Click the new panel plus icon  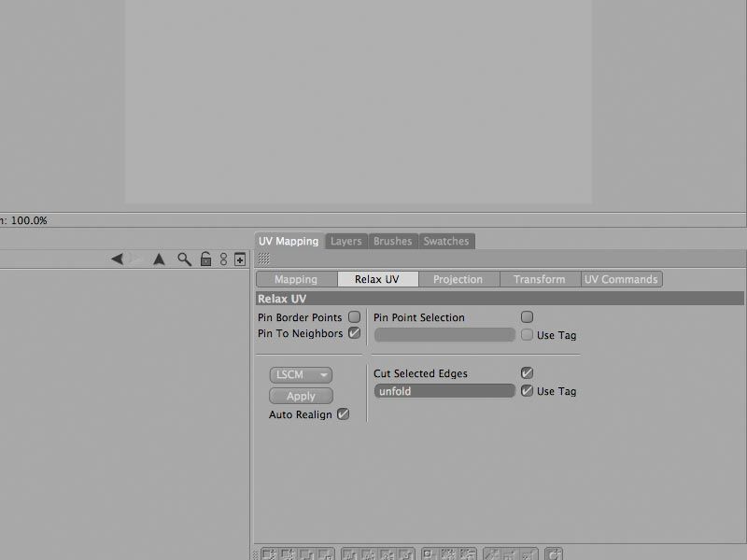coord(239,259)
